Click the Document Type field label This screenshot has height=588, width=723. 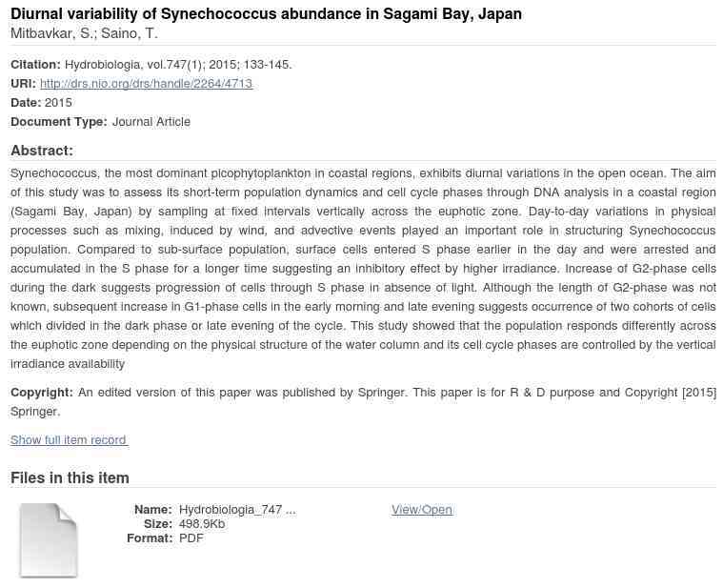[58, 122]
